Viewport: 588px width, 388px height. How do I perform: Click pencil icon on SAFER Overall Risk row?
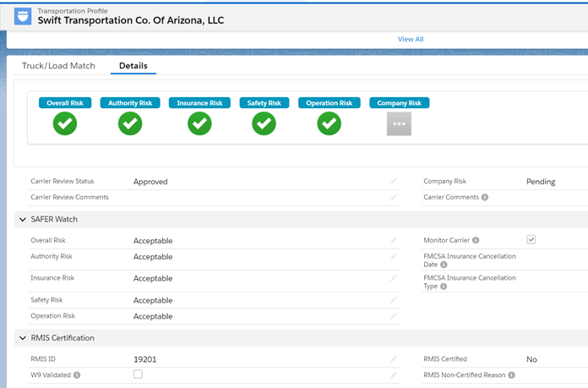point(394,241)
